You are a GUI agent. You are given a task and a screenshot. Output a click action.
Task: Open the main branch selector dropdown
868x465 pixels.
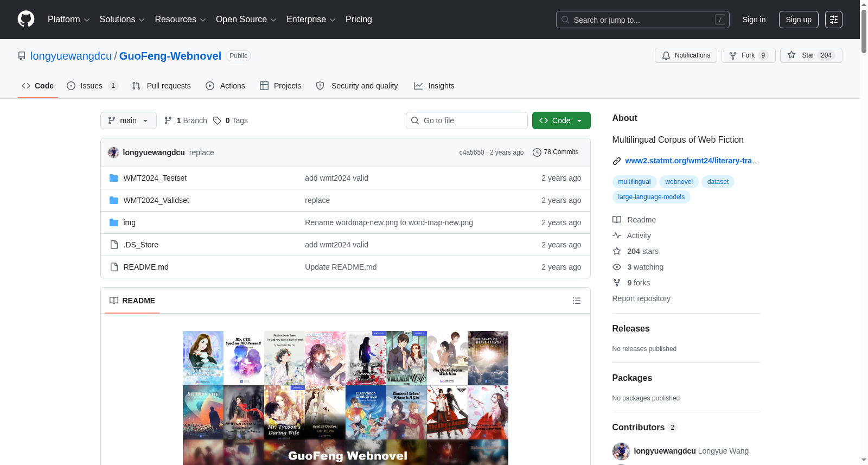(x=129, y=120)
